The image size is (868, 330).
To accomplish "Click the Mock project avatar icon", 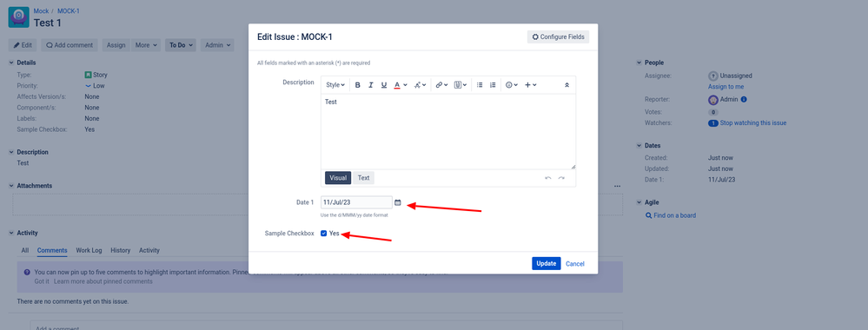I will pos(19,17).
